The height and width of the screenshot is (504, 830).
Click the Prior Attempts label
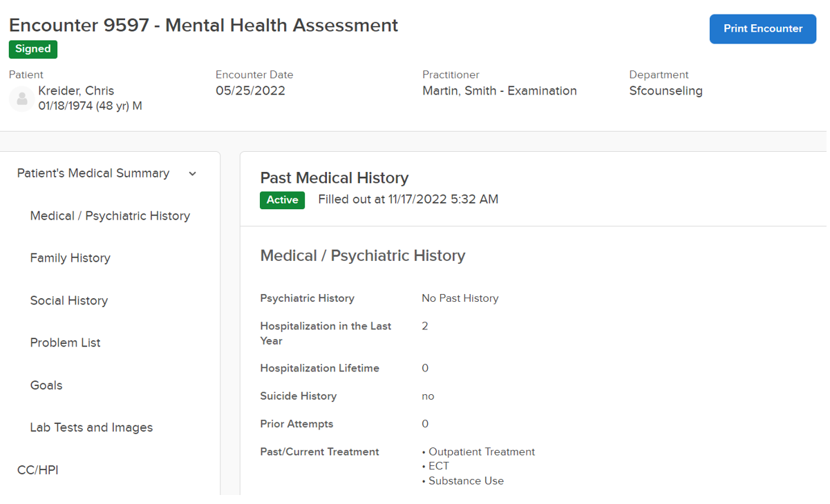click(296, 424)
